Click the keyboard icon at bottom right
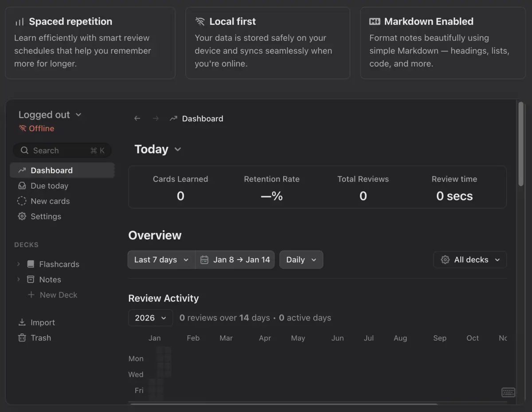532x412 pixels. click(508, 392)
